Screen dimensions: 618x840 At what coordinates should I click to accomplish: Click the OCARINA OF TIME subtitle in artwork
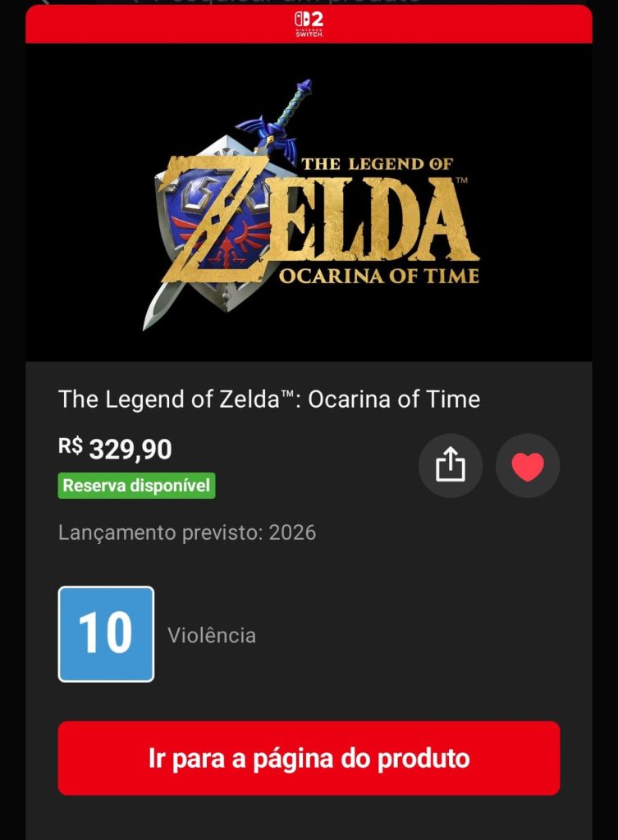click(378, 276)
